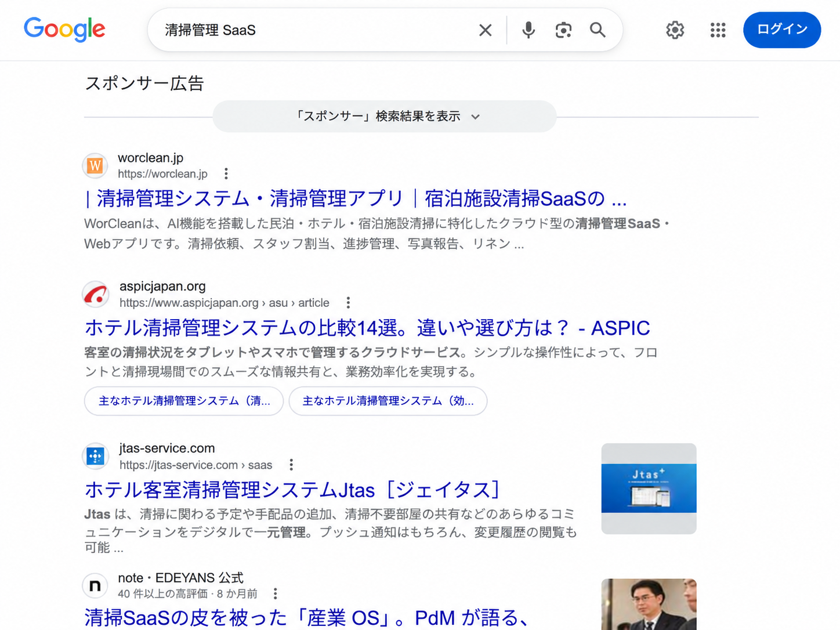The image size is (840, 630).
Task: Select the 主なホテル清掃管理システム（清... chip
Action: [184, 401]
